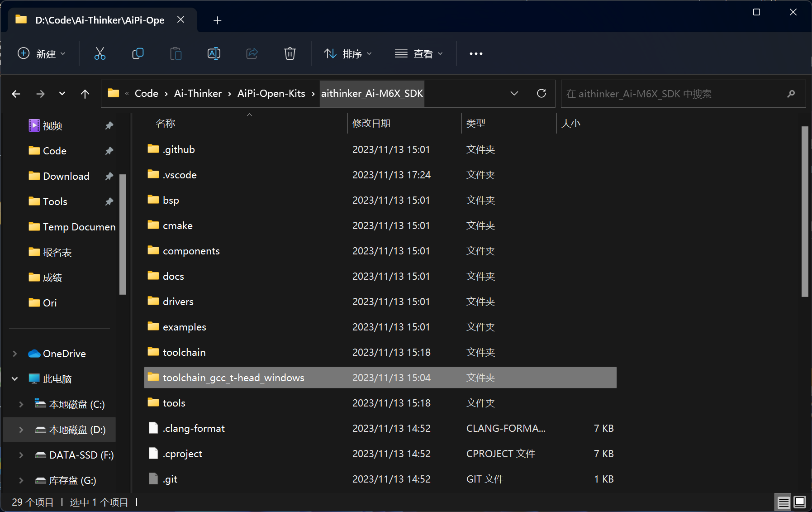812x512 pixels.
Task: Expand OneDrive in the navigation pane
Action: click(15, 354)
